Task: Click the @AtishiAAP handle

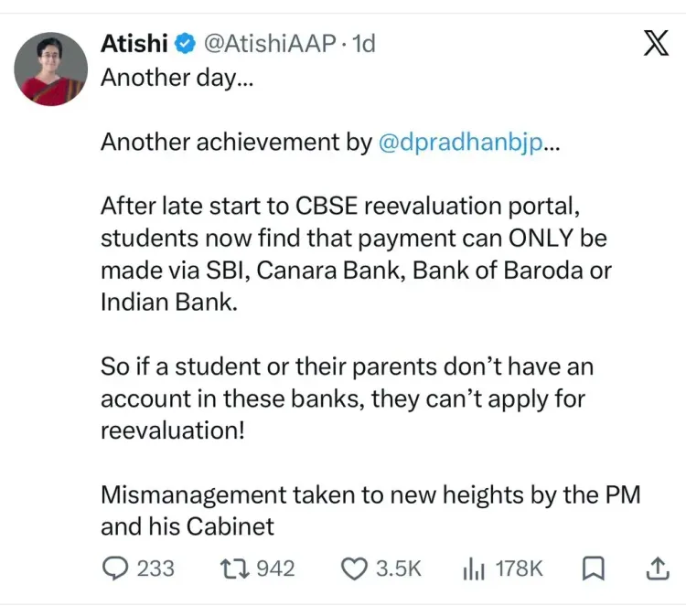Action: 271,43
